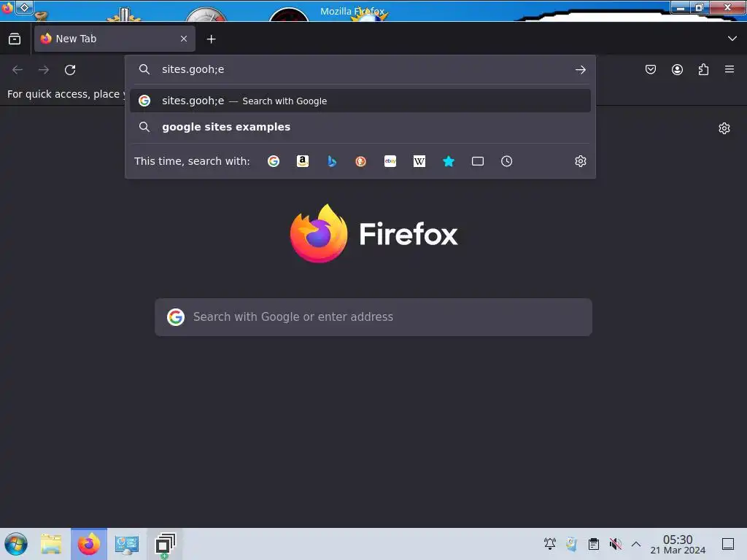Search History via the clock icon
The image size is (747, 560).
point(506,161)
